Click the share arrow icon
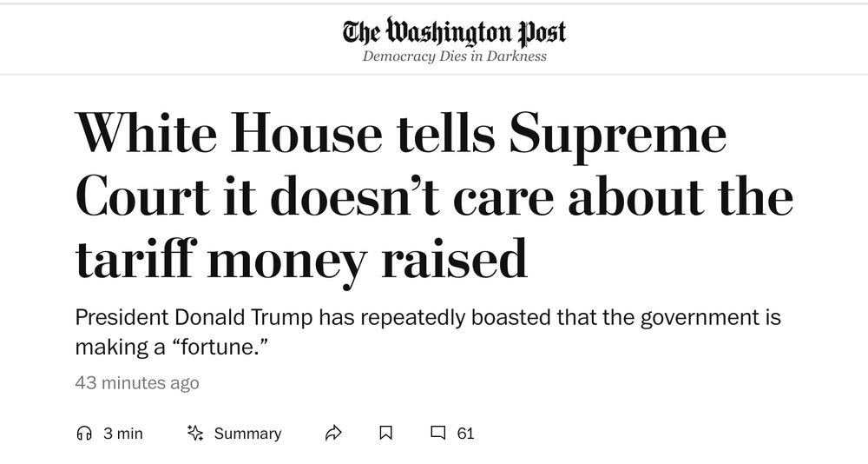 click(333, 433)
